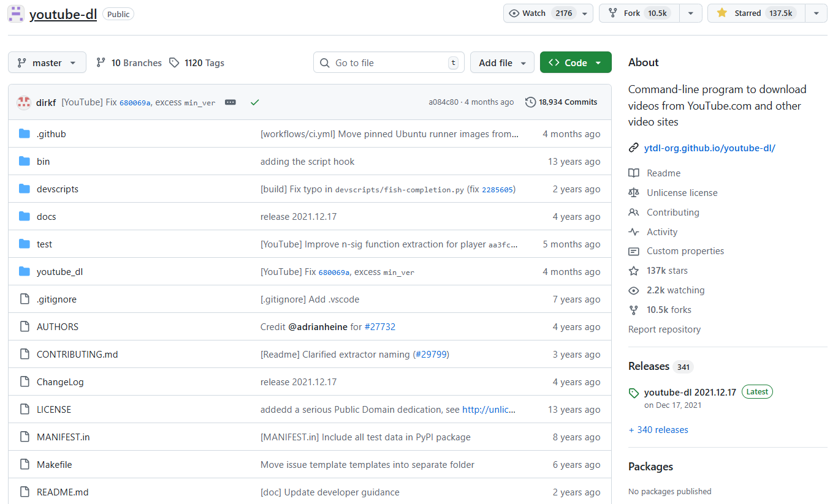Open the star lists dropdown arrow
Viewport: 830px width, 504px height.
(816, 13)
